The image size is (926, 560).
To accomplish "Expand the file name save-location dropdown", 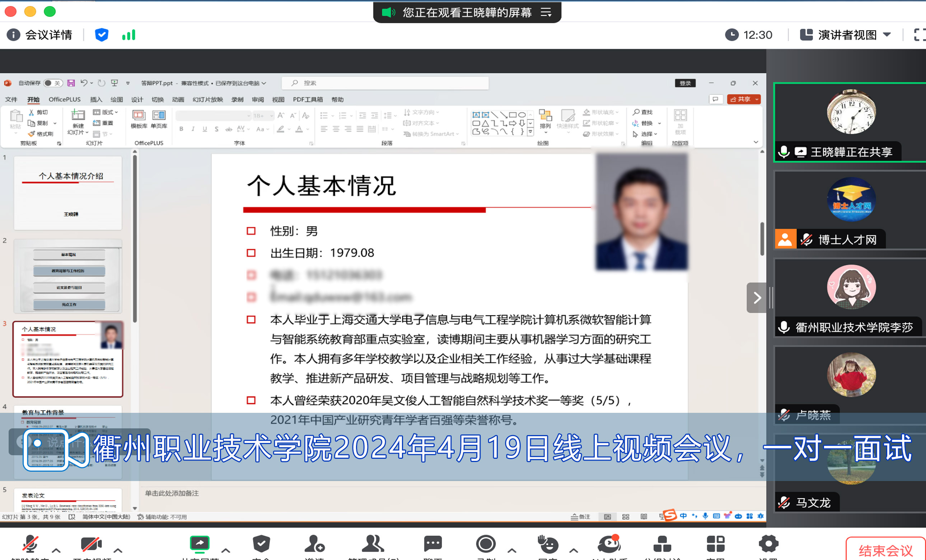I will click(264, 83).
